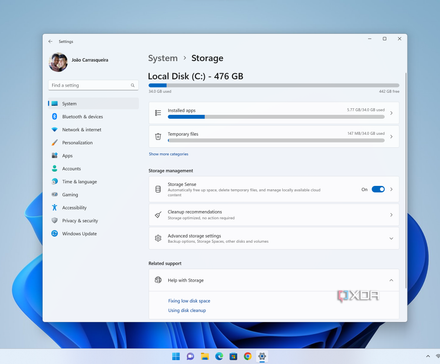This screenshot has width=440, height=364.
Task: Click the Windows Update icon
Action: 55,233
